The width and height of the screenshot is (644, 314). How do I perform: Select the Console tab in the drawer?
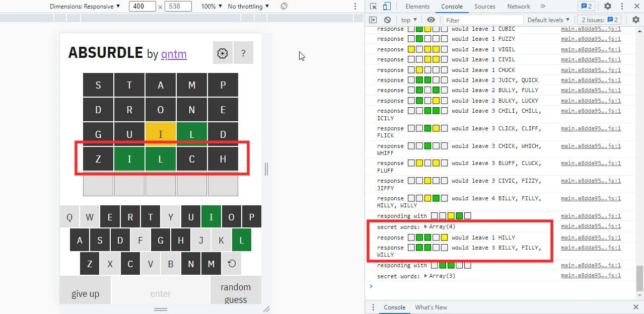coord(395,307)
